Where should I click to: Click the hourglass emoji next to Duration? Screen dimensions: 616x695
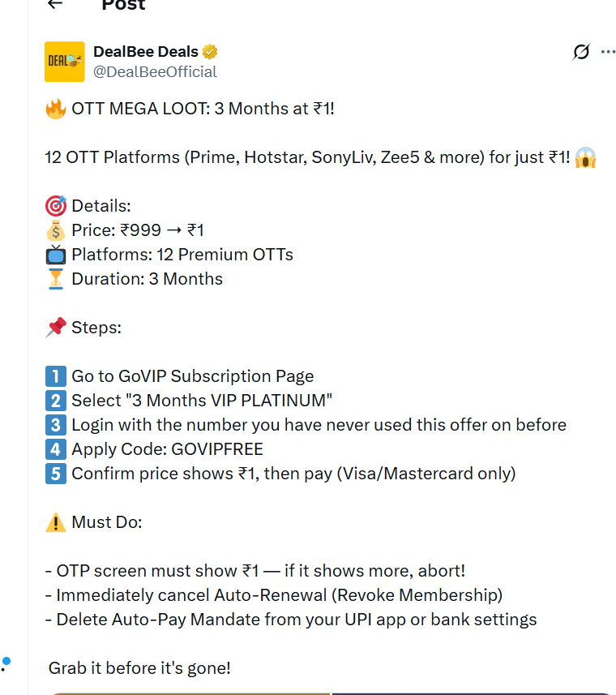click(x=54, y=278)
